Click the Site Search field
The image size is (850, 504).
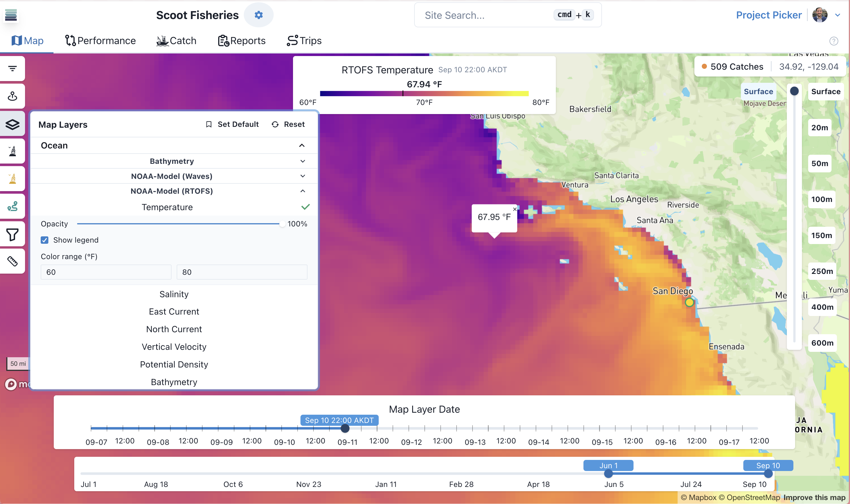click(508, 15)
